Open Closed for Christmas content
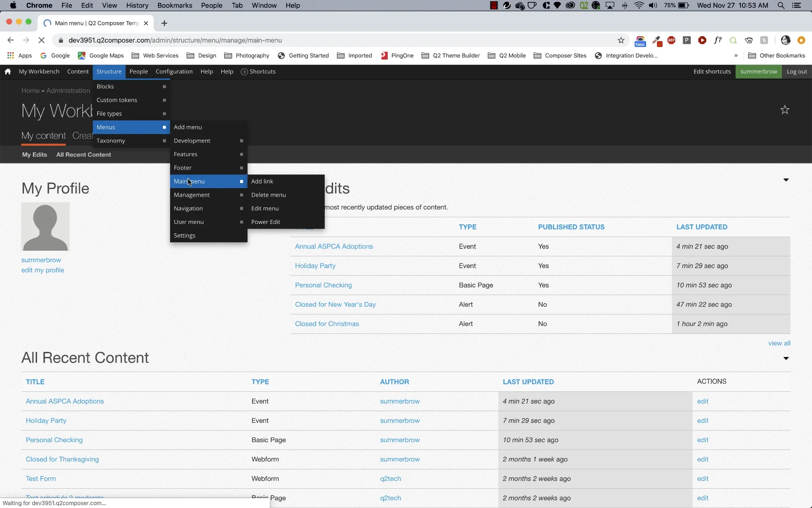812x508 pixels. (327, 324)
